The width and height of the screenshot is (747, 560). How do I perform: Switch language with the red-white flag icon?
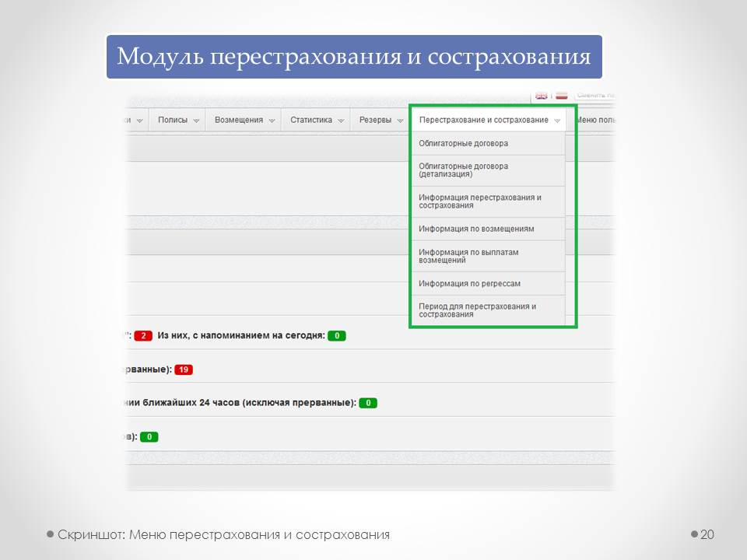pos(562,96)
